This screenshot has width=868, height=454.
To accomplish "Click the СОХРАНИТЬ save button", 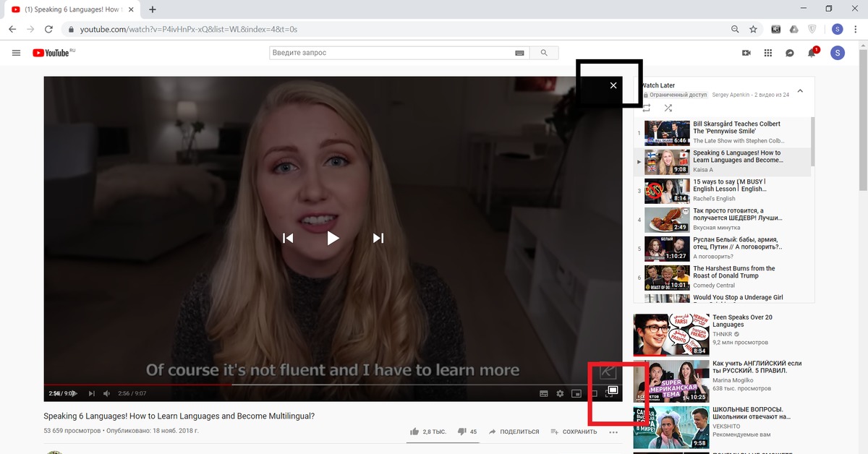I will coord(574,432).
